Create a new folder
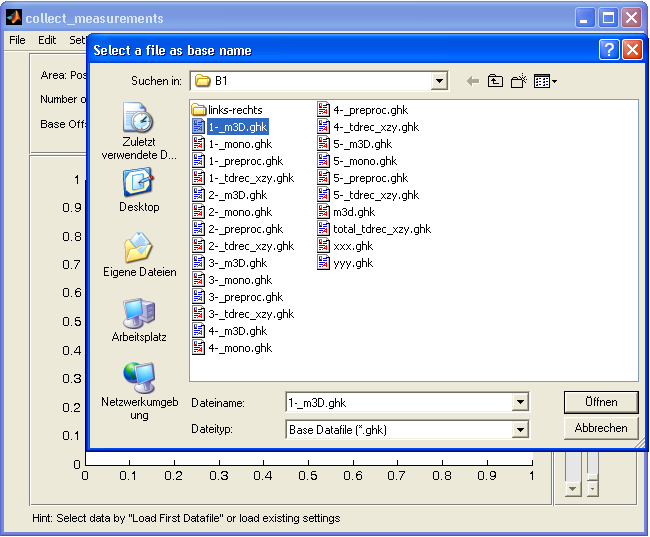650x537 pixels. point(519,81)
